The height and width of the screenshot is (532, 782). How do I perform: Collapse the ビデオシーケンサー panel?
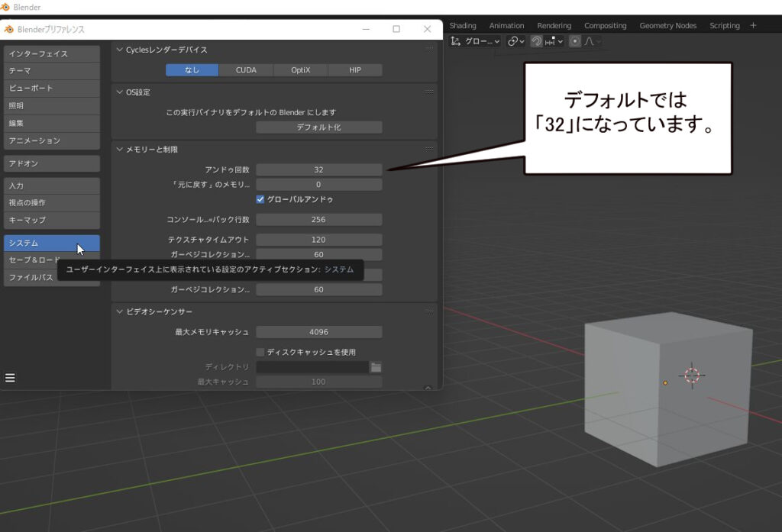click(120, 311)
